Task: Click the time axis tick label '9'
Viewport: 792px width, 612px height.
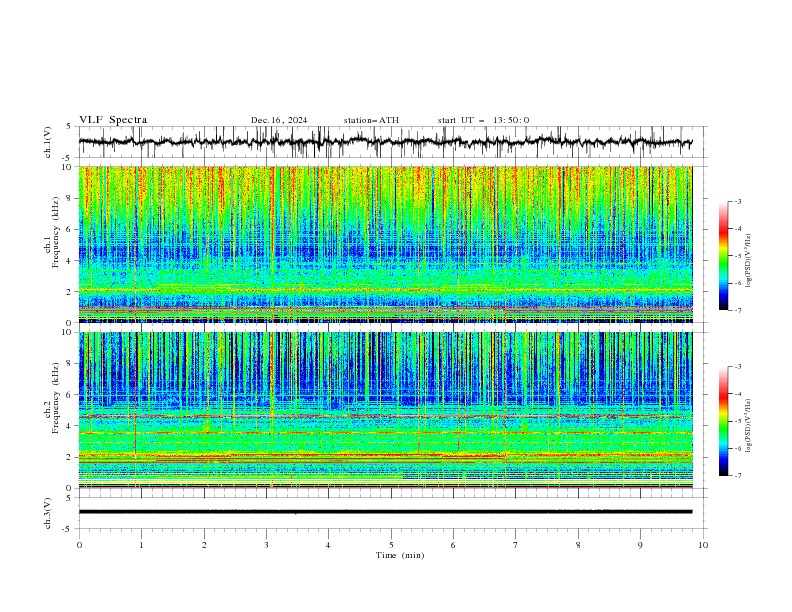Action: (x=640, y=545)
